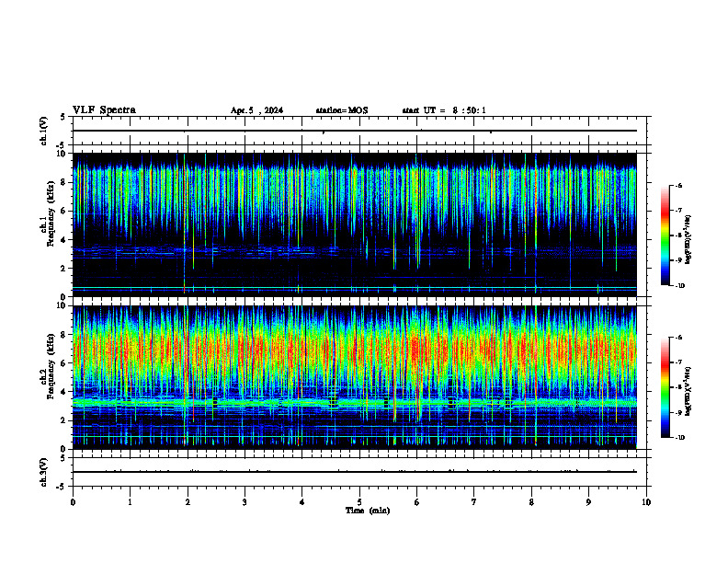Click the ch.3 voltage waveform trace
The width and height of the screenshot is (728, 563).
click(x=355, y=472)
